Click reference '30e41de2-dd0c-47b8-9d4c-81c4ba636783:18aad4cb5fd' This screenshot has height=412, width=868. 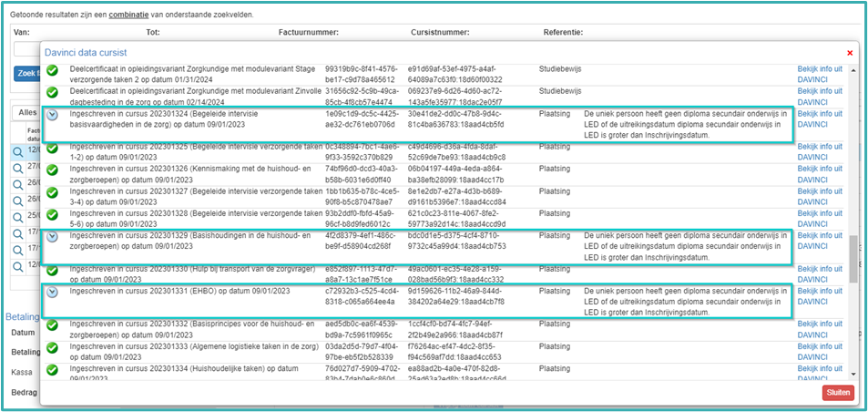(455, 119)
